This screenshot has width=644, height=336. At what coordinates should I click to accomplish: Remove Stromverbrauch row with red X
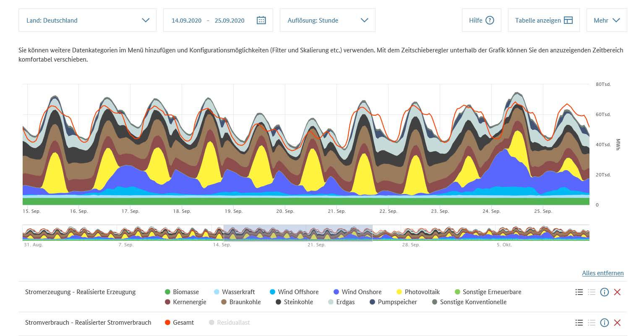[617, 323]
